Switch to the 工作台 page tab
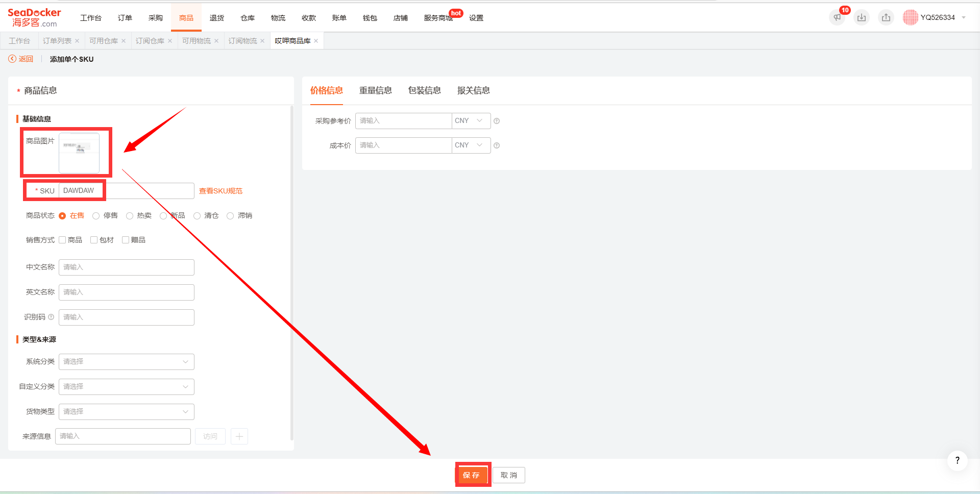 pyautogui.click(x=19, y=41)
